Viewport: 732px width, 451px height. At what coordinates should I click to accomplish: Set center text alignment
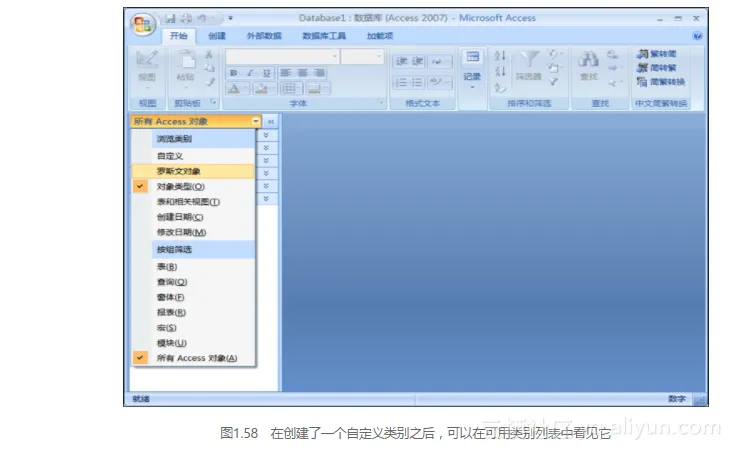(x=303, y=73)
